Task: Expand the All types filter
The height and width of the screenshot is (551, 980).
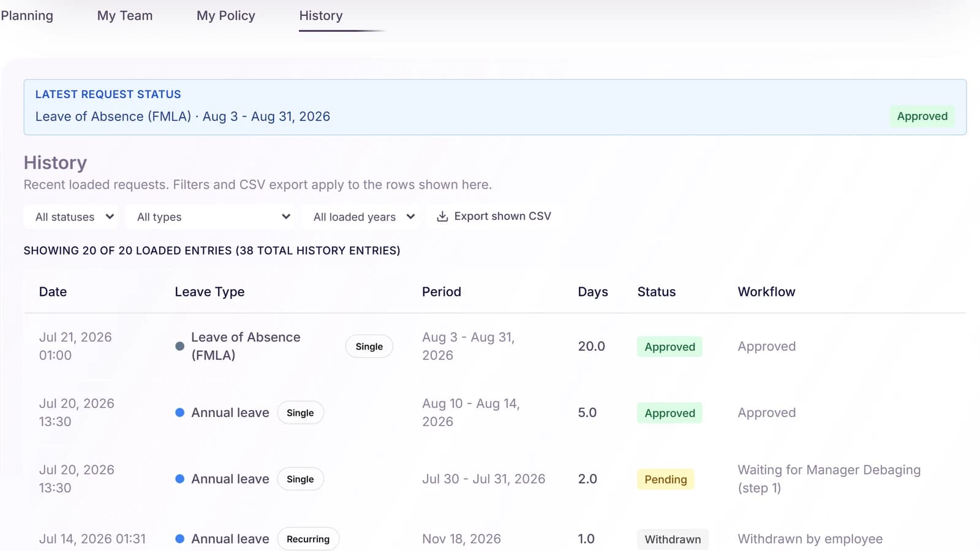Action: coord(211,217)
